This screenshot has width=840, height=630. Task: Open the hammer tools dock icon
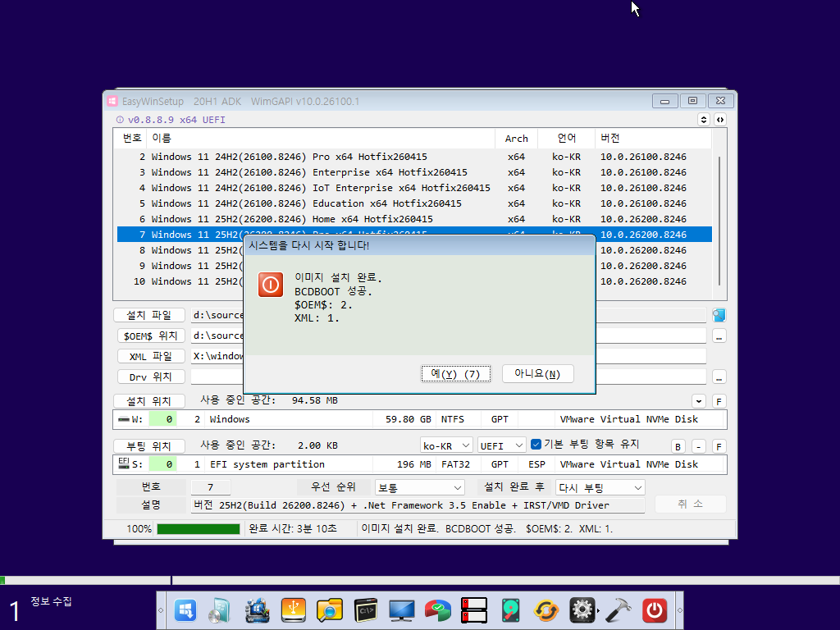point(619,610)
